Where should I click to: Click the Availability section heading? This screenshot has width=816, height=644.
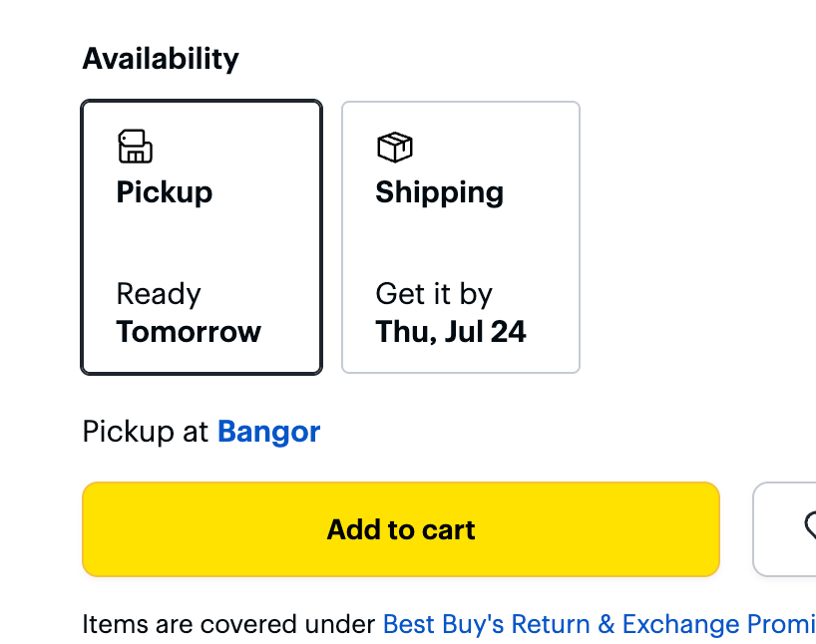tap(161, 58)
